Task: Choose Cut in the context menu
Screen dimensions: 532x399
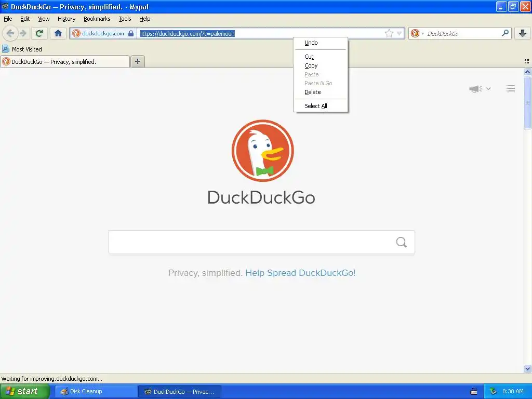Action: (x=320, y=57)
